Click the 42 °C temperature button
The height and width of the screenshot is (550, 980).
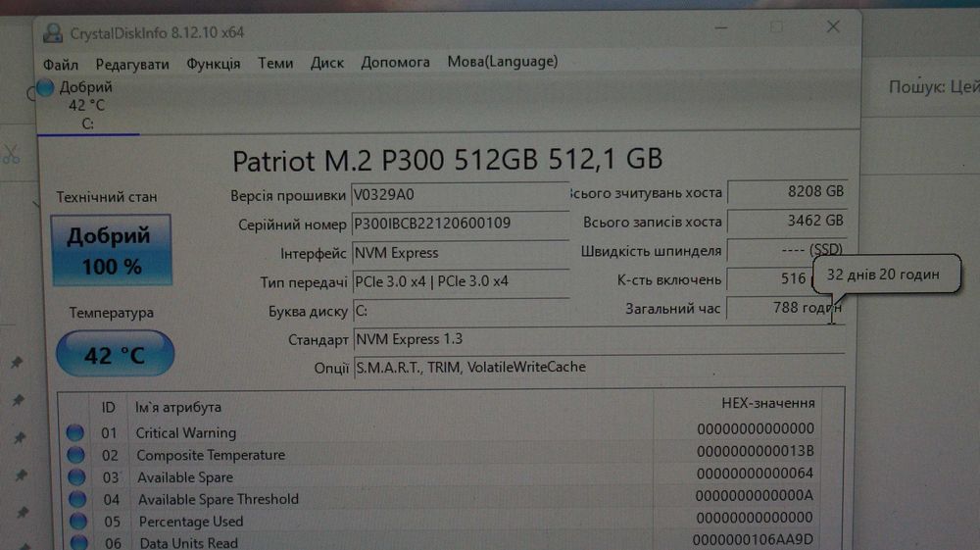click(x=115, y=354)
